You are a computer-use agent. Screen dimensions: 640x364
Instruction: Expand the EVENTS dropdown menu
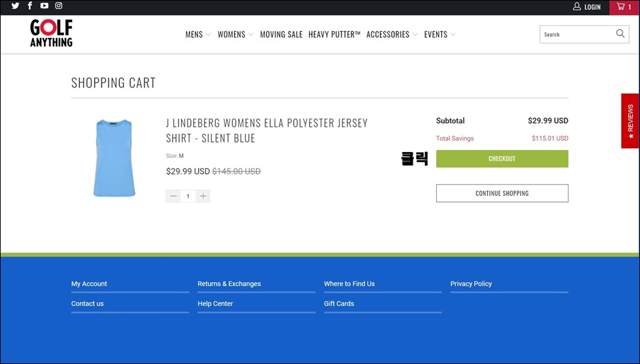coord(439,35)
